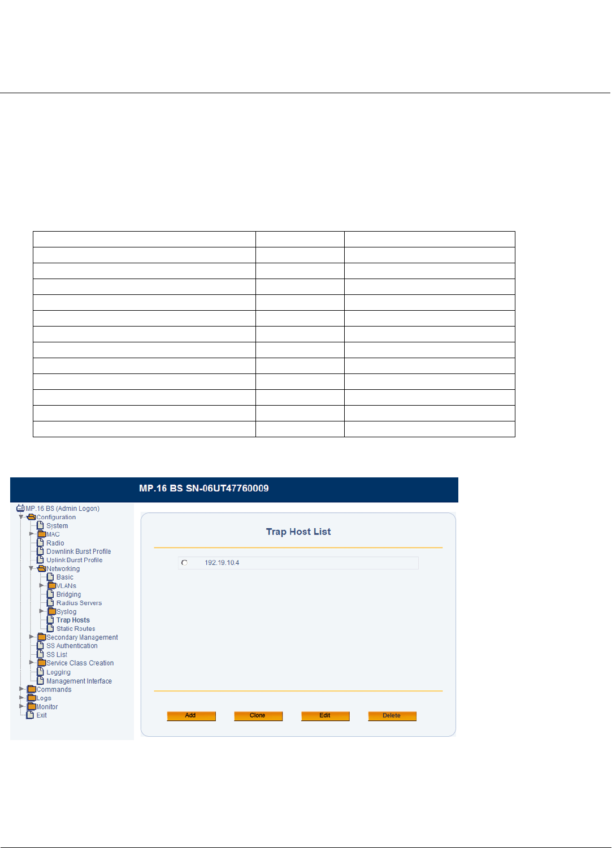Expand the Monitor tree node

[x=21, y=706]
